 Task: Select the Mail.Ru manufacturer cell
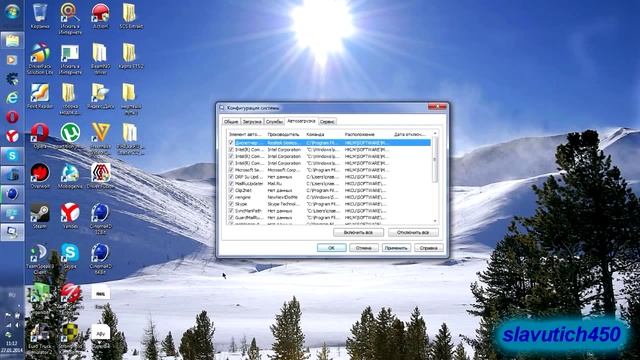click(x=276, y=183)
